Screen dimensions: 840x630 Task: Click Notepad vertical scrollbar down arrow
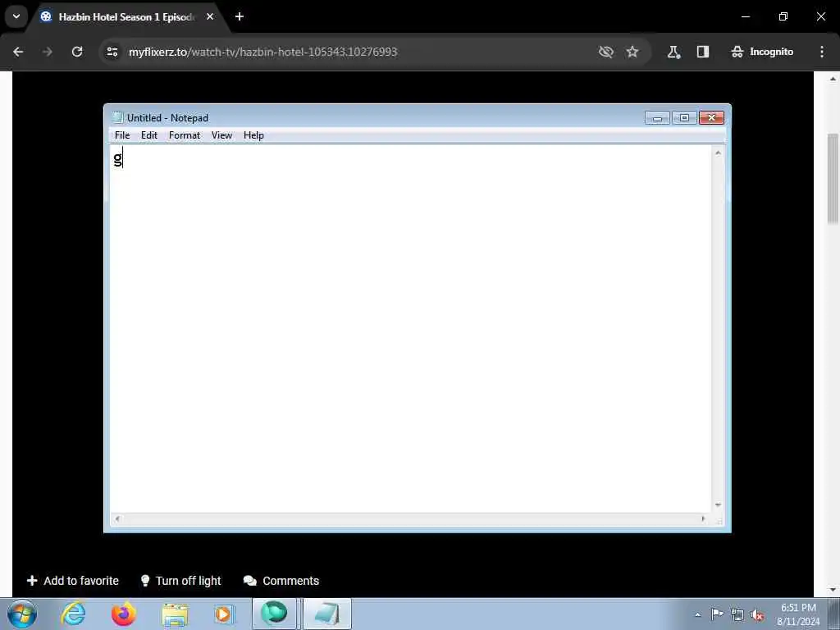[718, 505]
